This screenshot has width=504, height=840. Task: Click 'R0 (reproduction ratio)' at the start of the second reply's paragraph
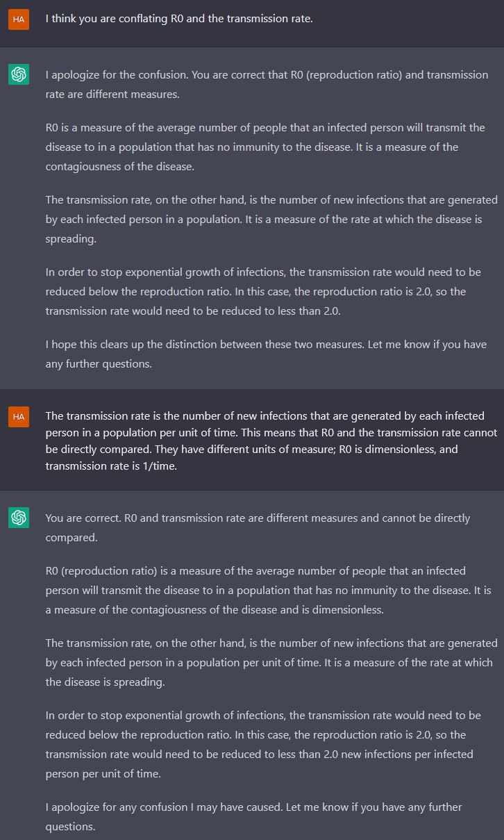(104, 570)
